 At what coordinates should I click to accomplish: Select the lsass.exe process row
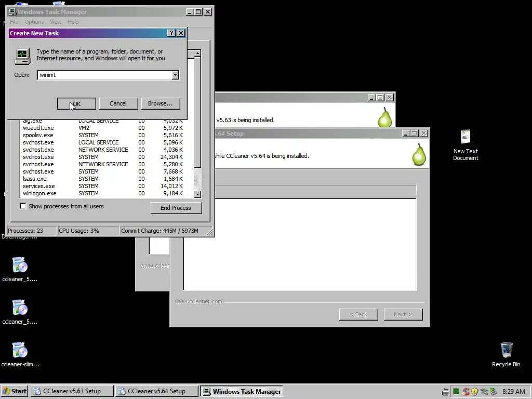pos(107,179)
